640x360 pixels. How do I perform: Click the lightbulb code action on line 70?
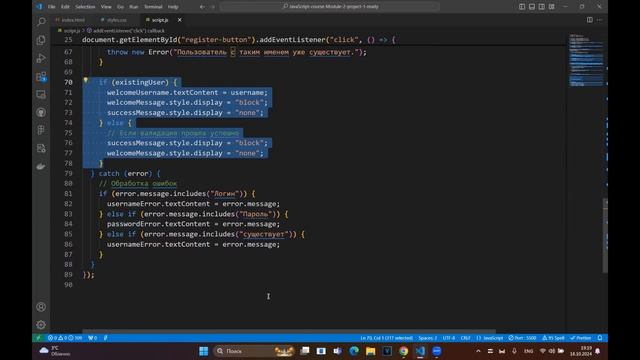point(86,80)
